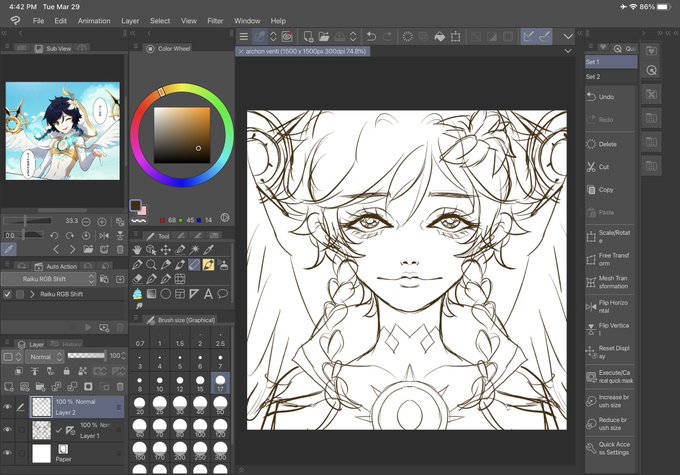Viewport: 680px width, 475px height.
Task: Click Sub View zoom in plus button
Action: tap(101, 222)
